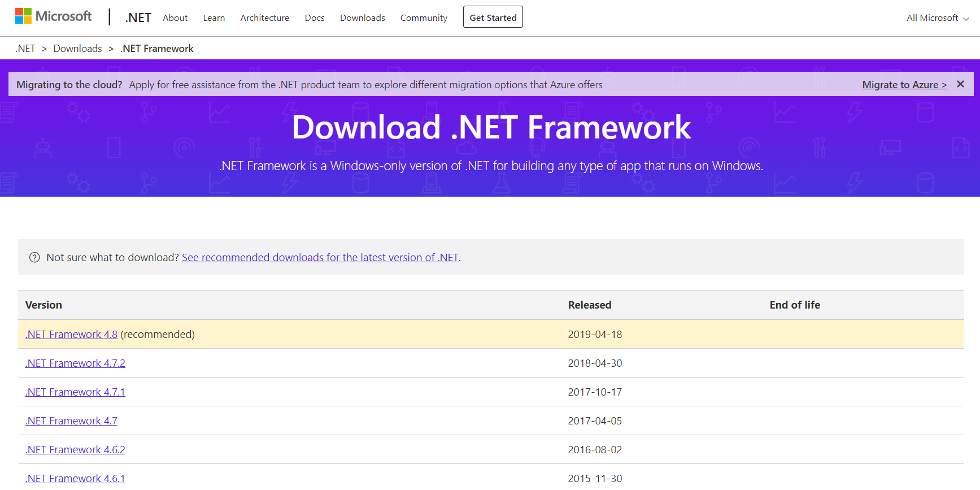Select release date 2018-04-30
The image size is (980, 490).
click(595, 363)
